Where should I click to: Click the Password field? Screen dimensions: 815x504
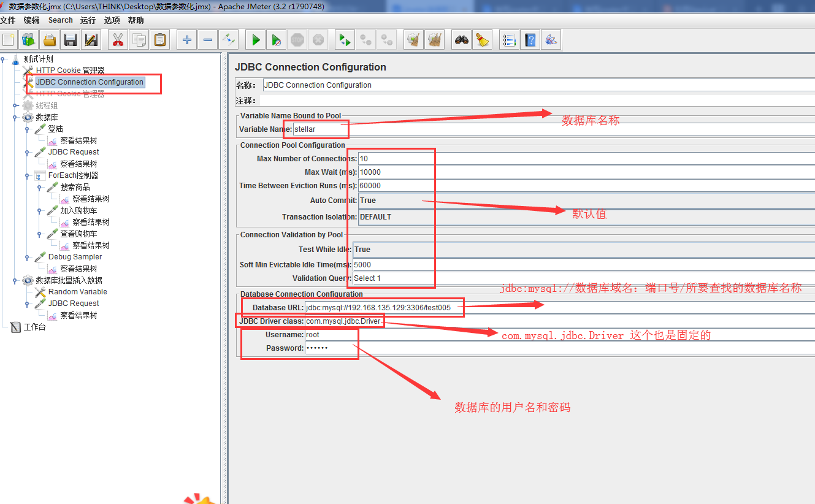click(x=559, y=348)
